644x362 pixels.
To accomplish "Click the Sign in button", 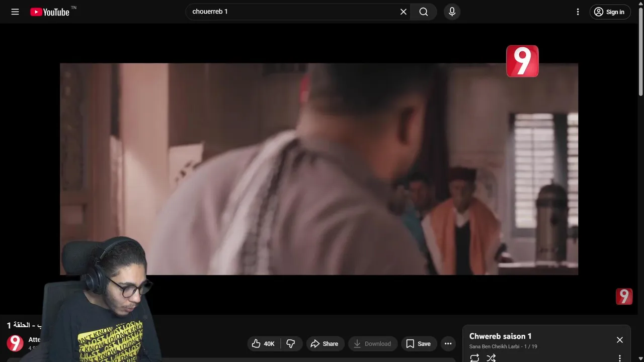I will tap(610, 12).
